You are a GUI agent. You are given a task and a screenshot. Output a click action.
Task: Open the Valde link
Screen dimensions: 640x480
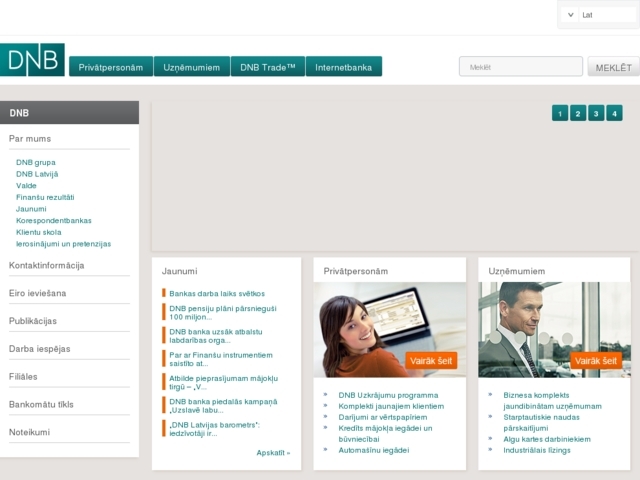click(26, 186)
